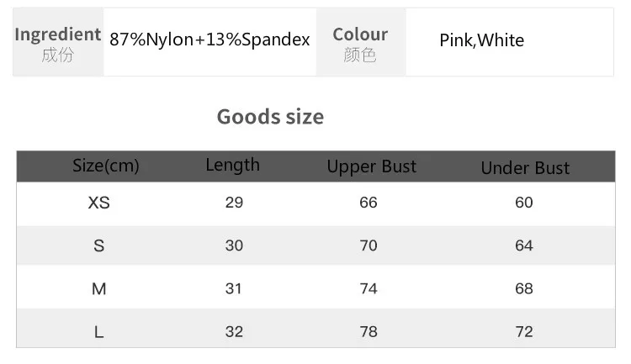Select the XS size row label
This screenshot has height=364, width=631.
coord(99,203)
